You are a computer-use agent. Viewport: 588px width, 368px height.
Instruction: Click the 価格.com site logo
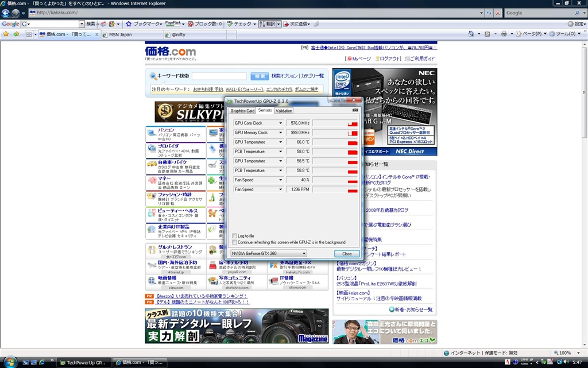[x=171, y=51]
